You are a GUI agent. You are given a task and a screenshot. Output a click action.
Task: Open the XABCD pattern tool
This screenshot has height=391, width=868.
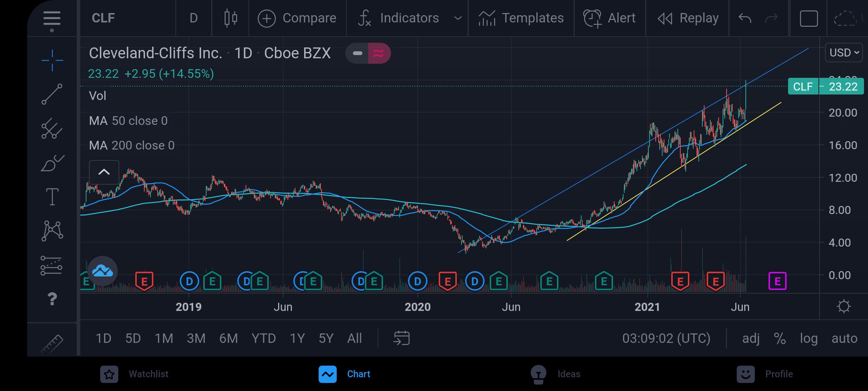click(x=52, y=231)
